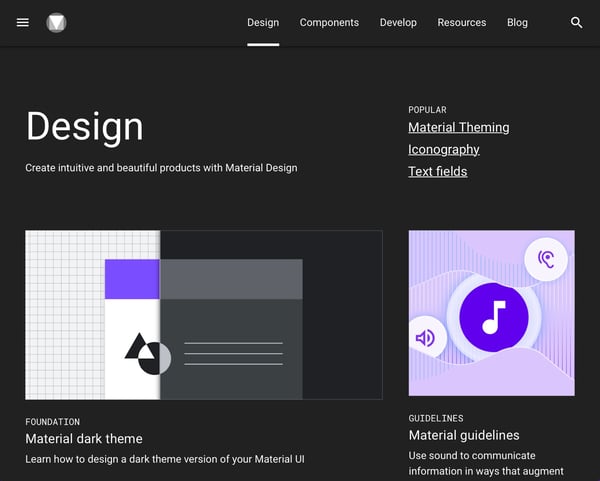
Task: Click the hearing ear icon in illustration
Action: [546, 259]
